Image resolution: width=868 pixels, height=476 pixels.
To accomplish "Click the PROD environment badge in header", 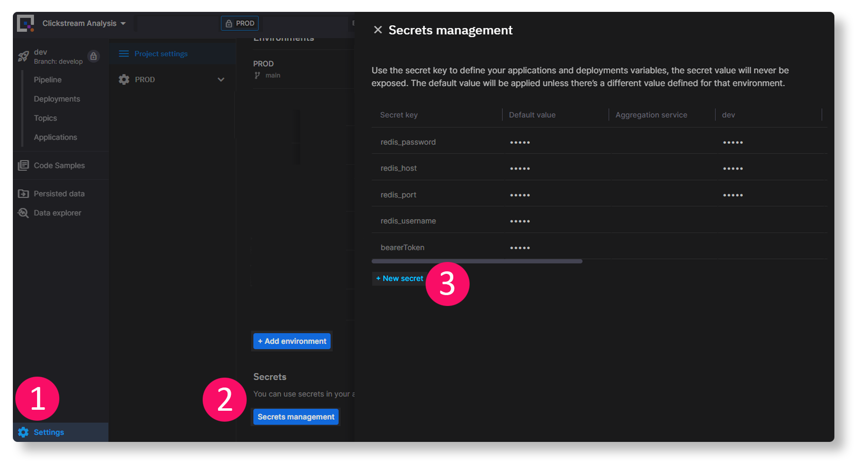I will 240,23.
